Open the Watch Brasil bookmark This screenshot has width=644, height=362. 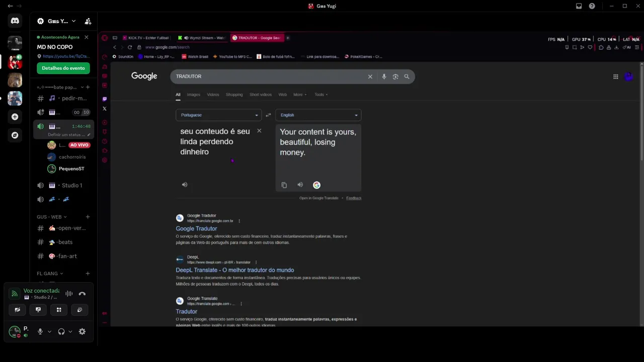(195, 57)
